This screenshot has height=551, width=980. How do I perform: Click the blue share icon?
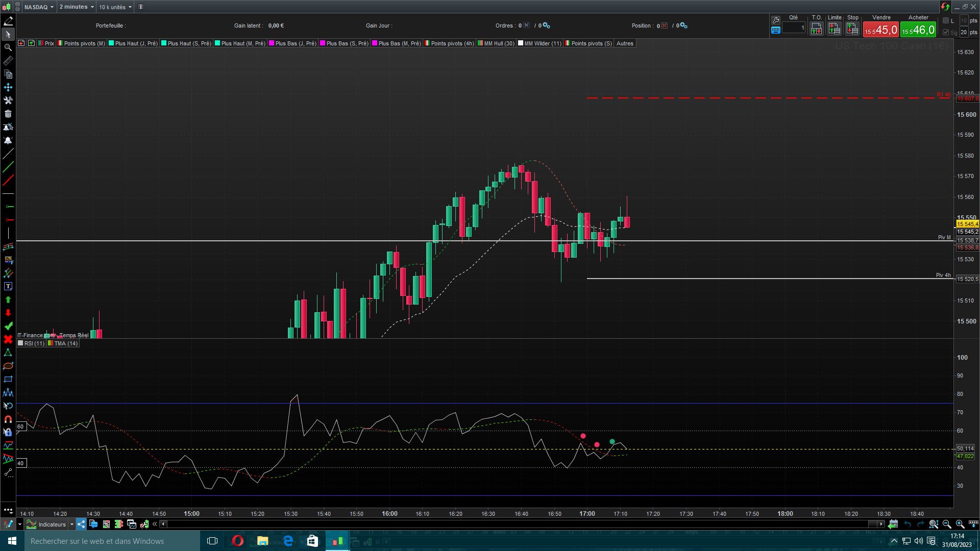click(81, 524)
